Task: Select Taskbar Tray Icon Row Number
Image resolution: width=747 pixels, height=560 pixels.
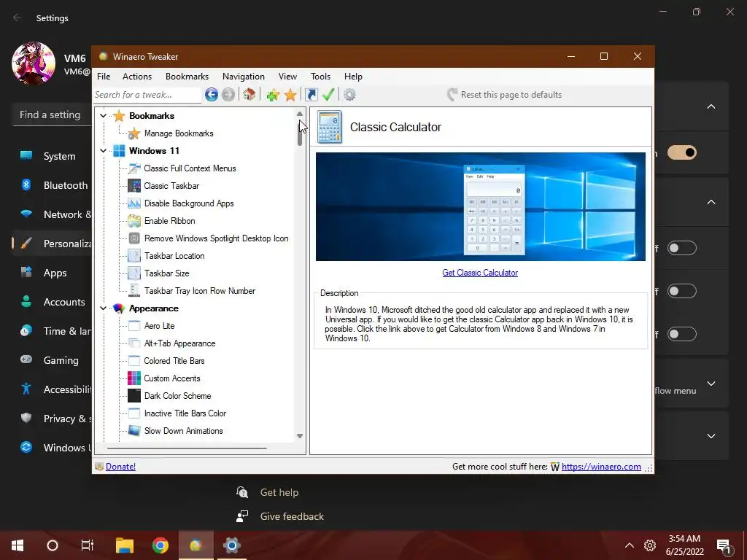Action: 200,291
